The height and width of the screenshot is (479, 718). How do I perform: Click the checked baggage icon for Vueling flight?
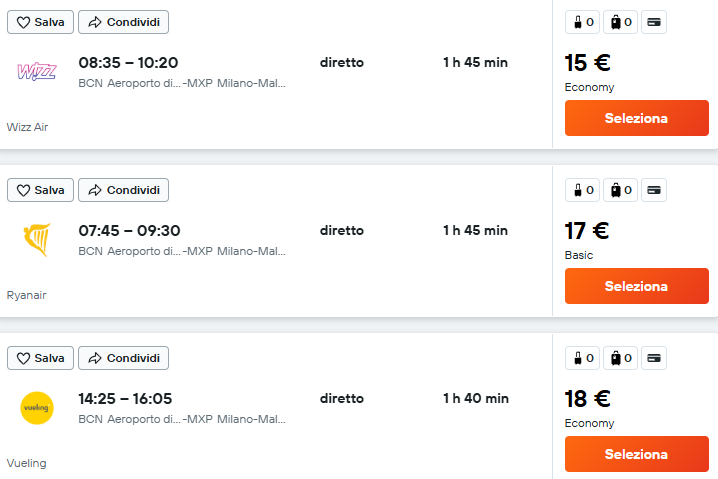(620, 358)
